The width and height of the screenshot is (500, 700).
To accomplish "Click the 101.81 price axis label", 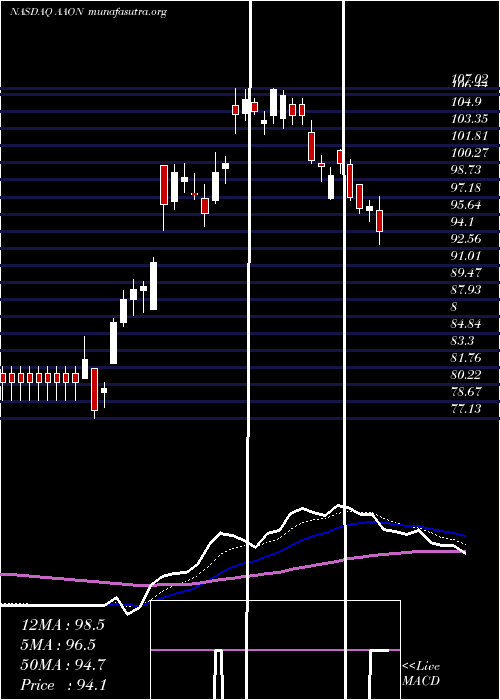I will coord(467,136).
